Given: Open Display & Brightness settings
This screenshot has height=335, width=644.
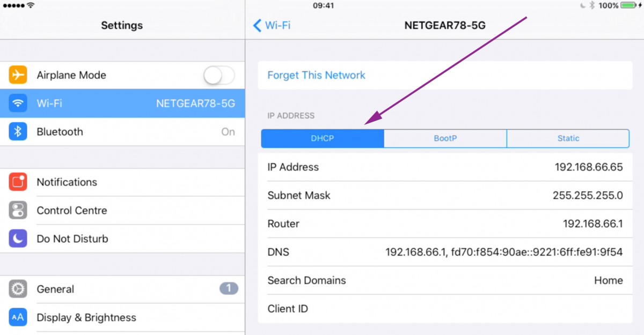Looking at the screenshot, I should coord(122,318).
